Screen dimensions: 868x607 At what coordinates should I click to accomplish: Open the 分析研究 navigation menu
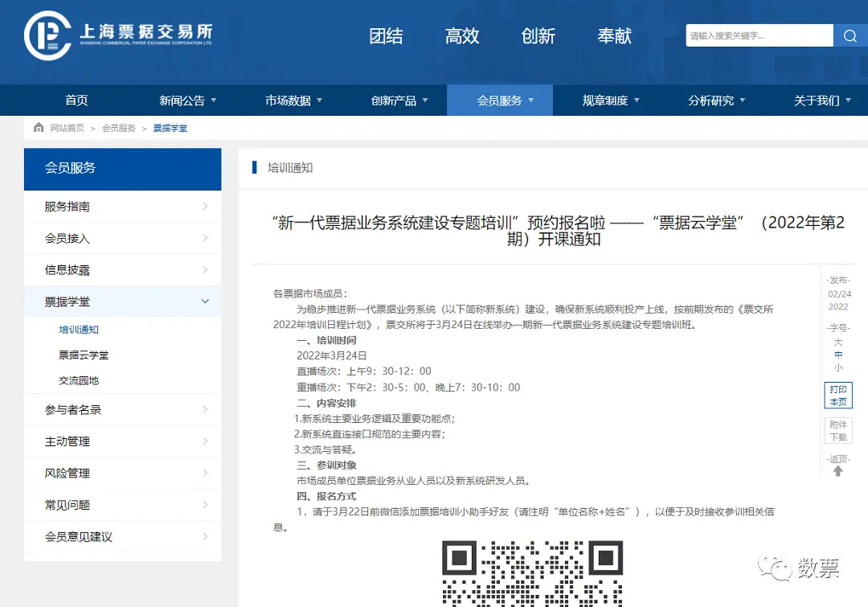[711, 100]
